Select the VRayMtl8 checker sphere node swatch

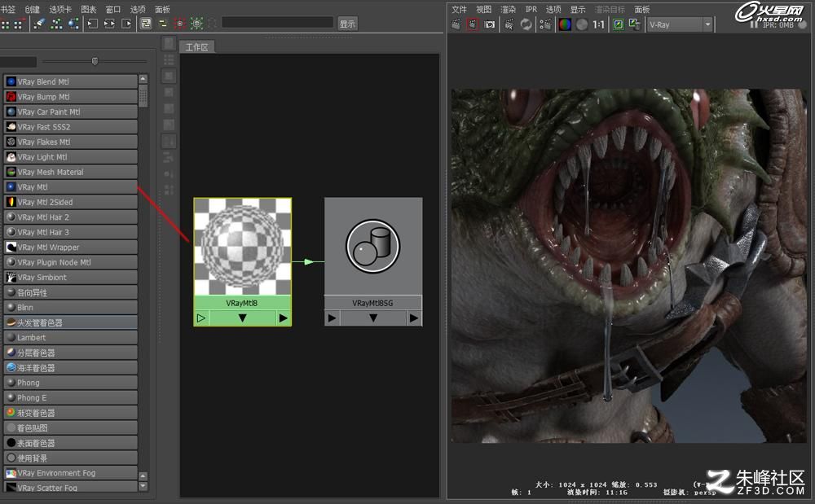pyautogui.click(x=242, y=247)
